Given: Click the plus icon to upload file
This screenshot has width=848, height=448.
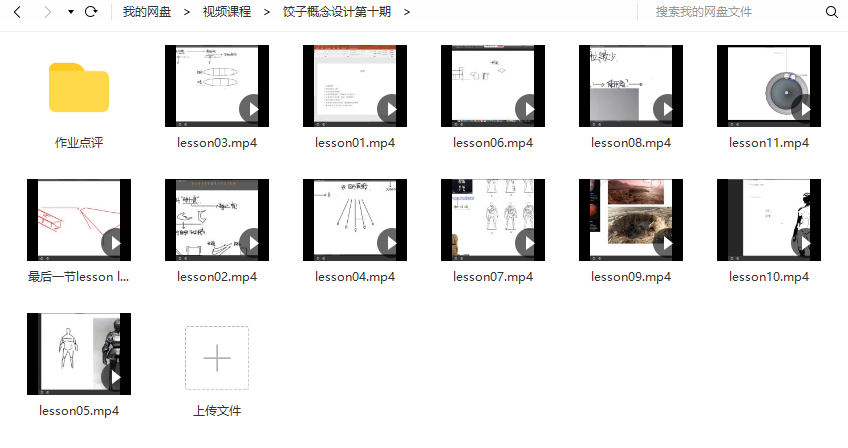Looking at the screenshot, I should (216, 358).
